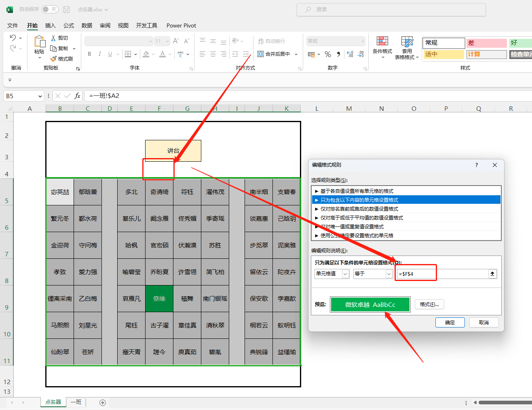Viewport: 532px width, 410px height.
Task: Open the 等于 operator dropdown
Action: click(388, 274)
